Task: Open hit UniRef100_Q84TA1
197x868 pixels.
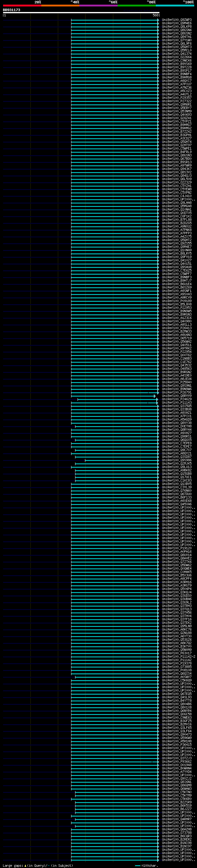Action: tap(177, 37)
